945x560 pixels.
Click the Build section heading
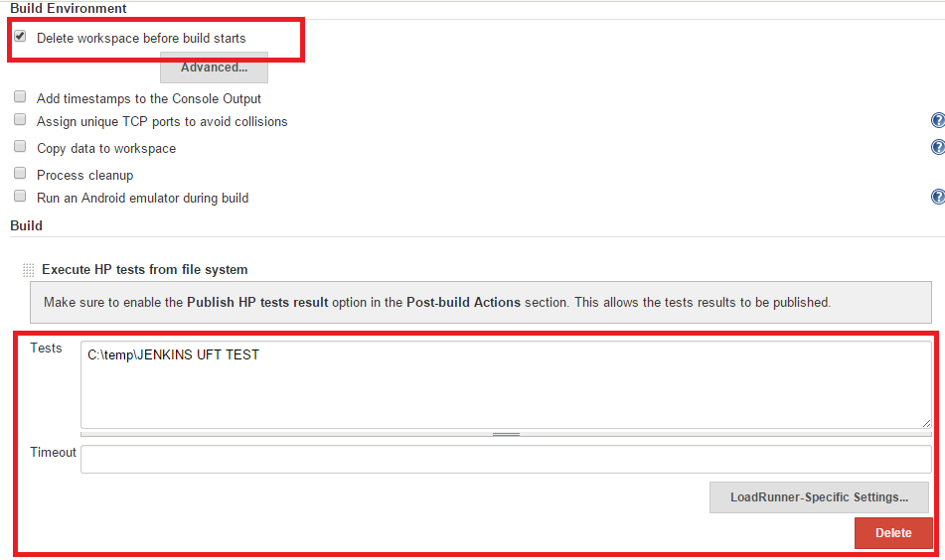27,225
